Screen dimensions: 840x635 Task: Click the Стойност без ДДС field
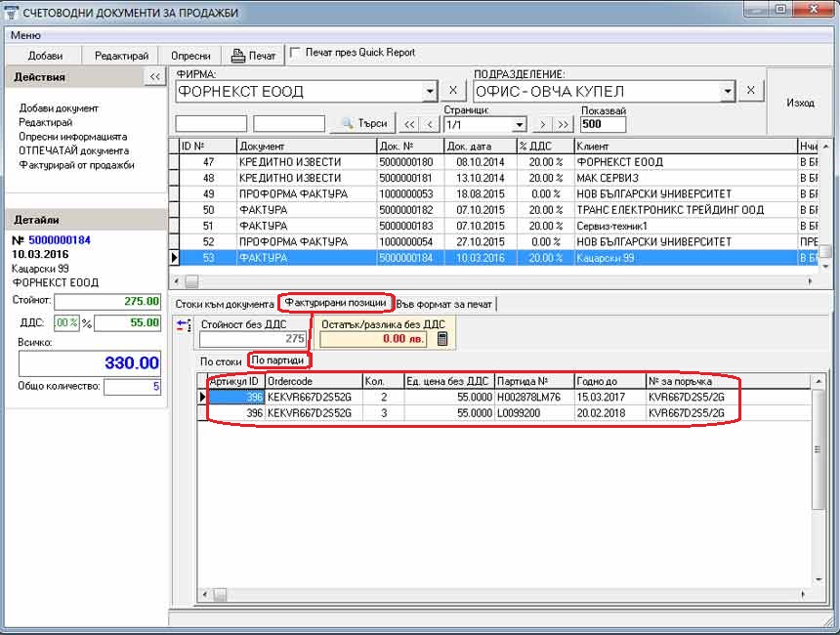pyautogui.click(x=252, y=339)
